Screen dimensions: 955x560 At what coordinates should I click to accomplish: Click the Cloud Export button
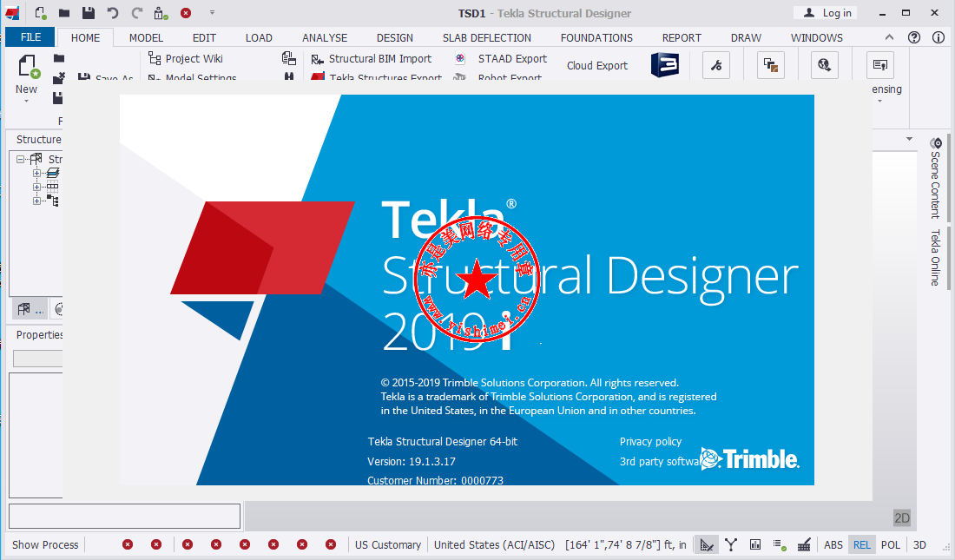[597, 65]
